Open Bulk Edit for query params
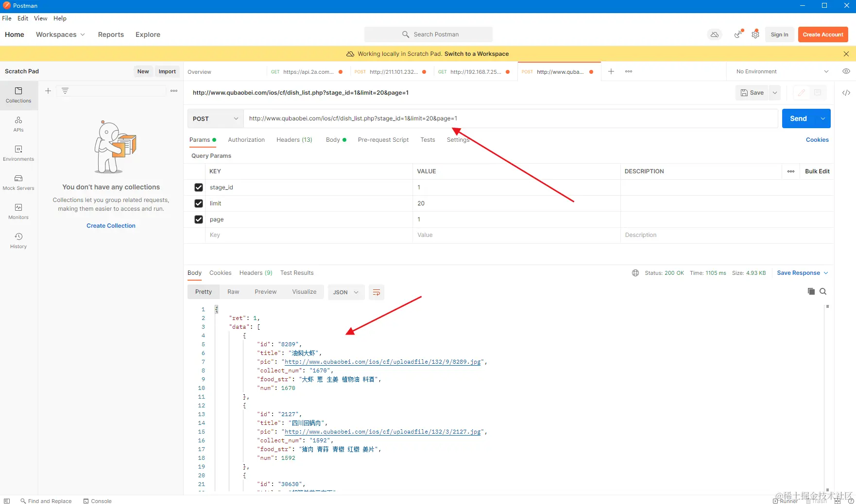This screenshot has width=856, height=504. [x=817, y=171]
